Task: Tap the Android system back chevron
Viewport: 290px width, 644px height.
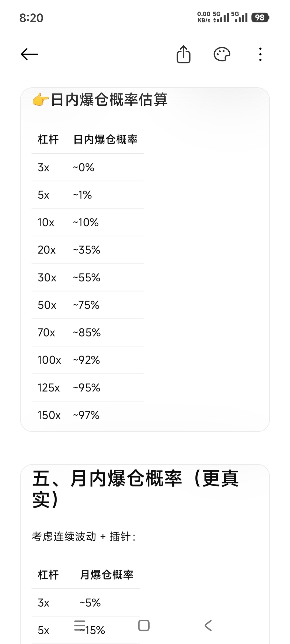Action: click(208, 626)
